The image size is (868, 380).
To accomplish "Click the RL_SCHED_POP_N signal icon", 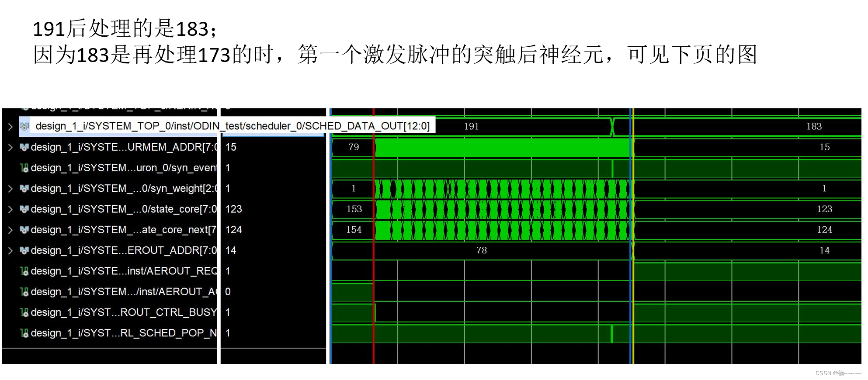I will coord(24,333).
